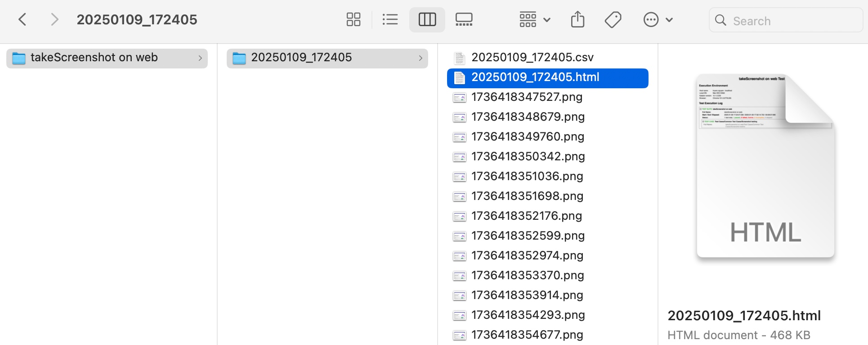Select 20250109_172405.csv file
Image resolution: width=868 pixels, height=345 pixels.
point(548,58)
